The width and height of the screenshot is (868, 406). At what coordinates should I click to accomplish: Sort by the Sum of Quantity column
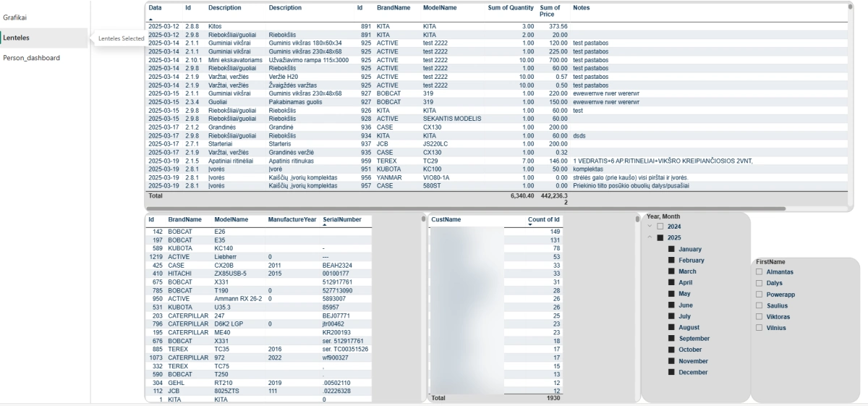[511, 7]
